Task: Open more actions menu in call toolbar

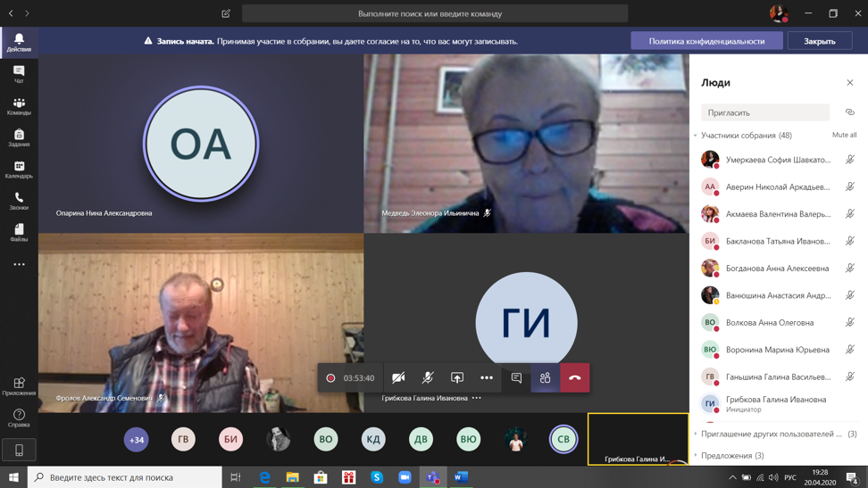Action: pyautogui.click(x=487, y=378)
